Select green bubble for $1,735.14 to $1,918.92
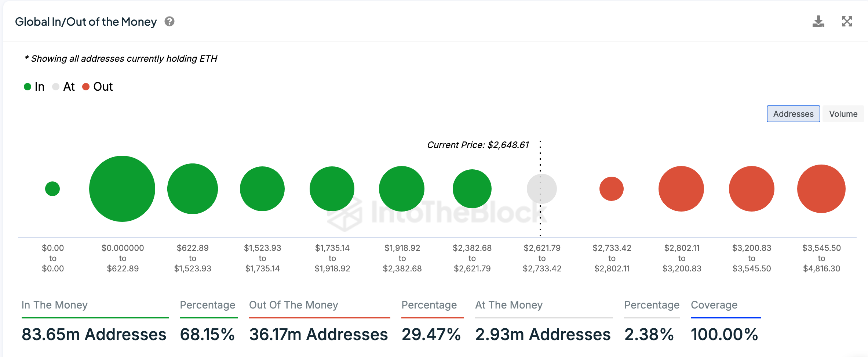 (332, 189)
